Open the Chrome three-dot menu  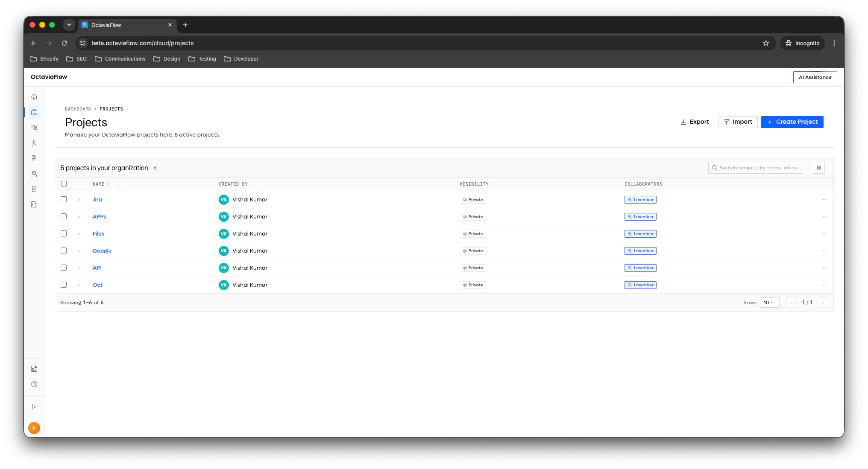pos(834,43)
